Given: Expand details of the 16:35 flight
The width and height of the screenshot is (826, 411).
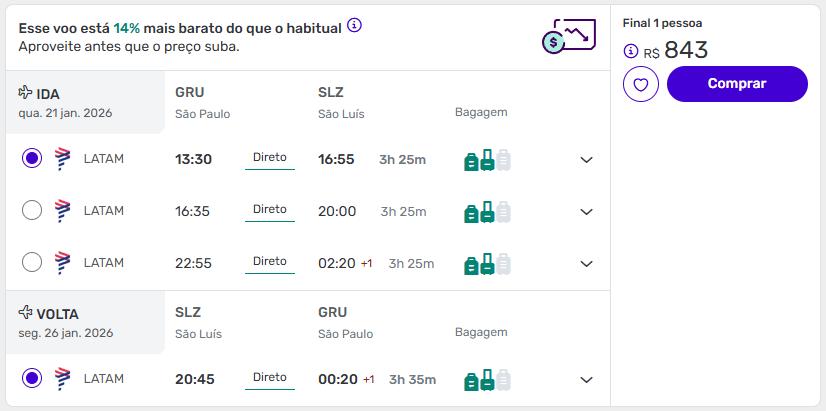Looking at the screenshot, I should point(587,211).
